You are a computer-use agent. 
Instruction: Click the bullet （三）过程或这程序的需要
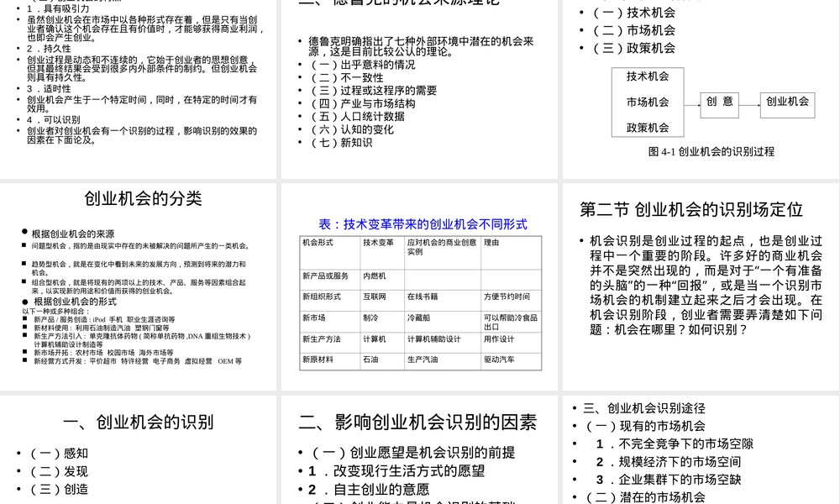click(x=374, y=91)
